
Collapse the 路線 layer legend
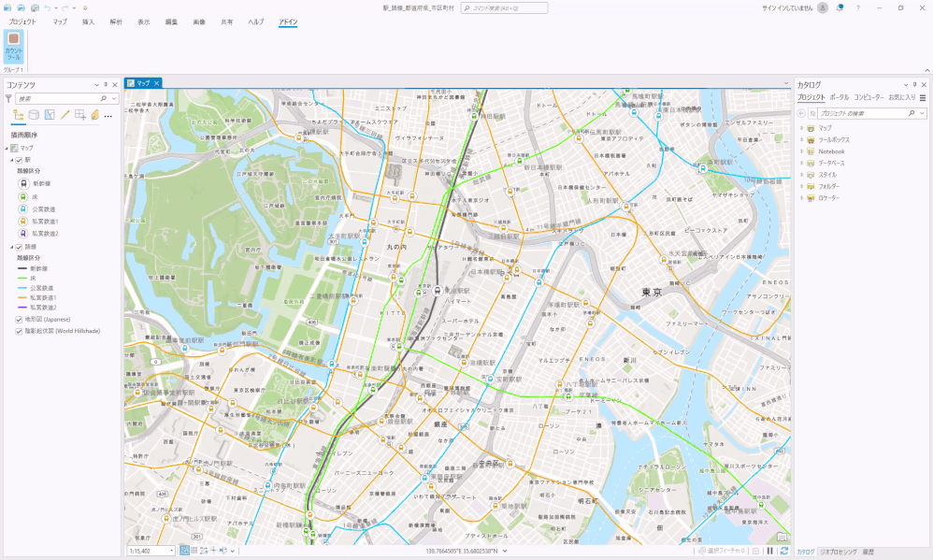pyautogui.click(x=12, y=247)
